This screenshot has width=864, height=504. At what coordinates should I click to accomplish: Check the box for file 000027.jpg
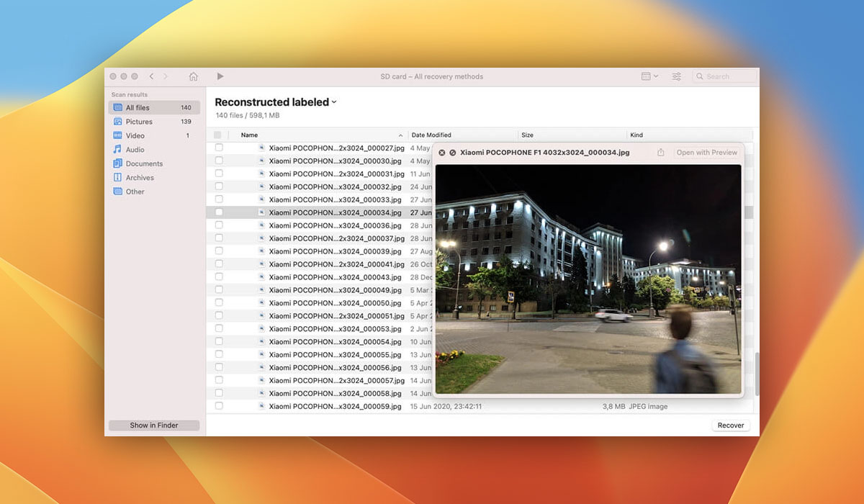(219, 148)
